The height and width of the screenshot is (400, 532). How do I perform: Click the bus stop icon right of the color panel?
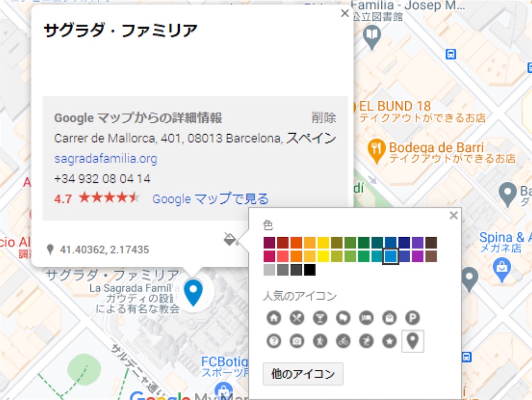[x=466, y=357]
